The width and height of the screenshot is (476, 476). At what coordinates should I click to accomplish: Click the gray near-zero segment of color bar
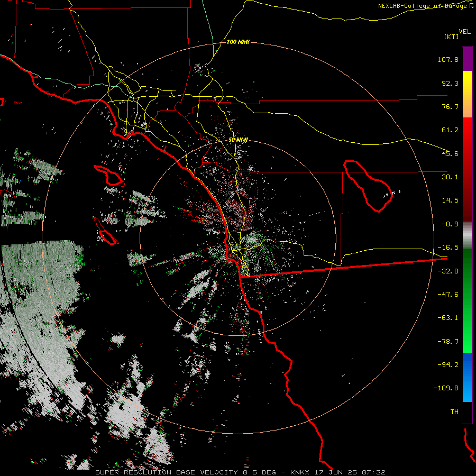click(467, 235)
